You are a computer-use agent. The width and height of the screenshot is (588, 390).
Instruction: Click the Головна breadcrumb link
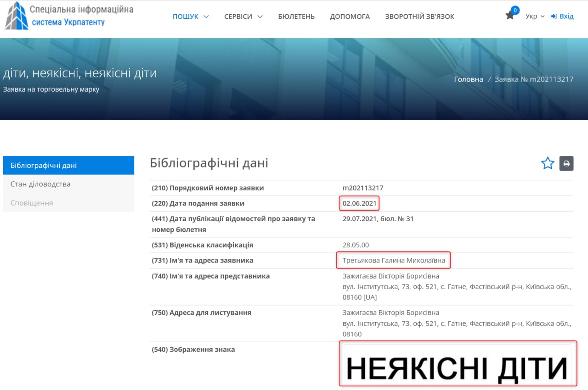[468, 79]
